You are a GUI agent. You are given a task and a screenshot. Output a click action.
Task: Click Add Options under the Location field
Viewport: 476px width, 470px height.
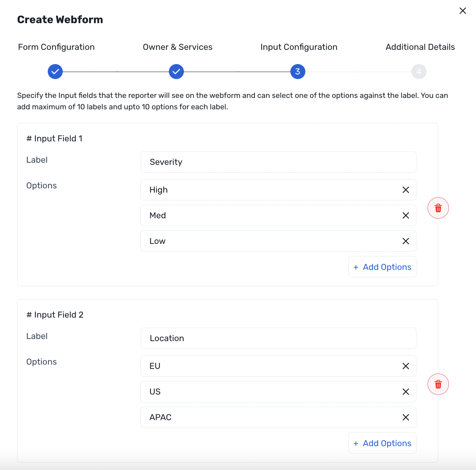point(382,443)
